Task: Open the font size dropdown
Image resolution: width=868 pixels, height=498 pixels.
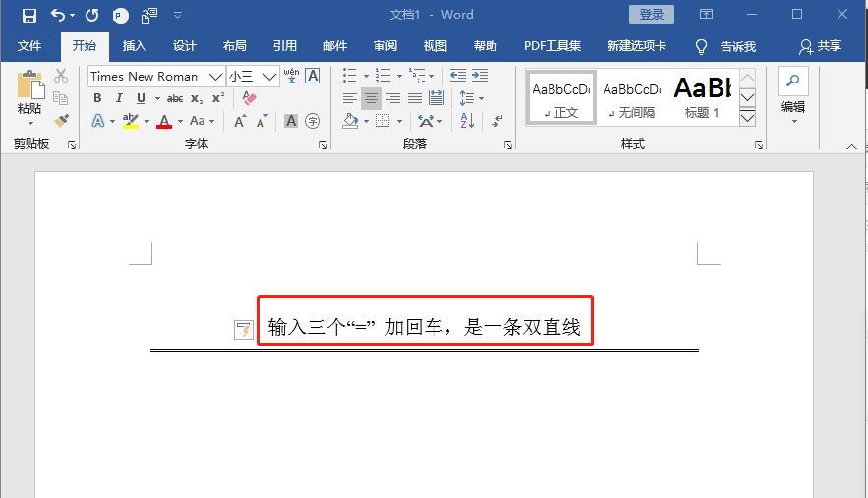Action: pos(269,77)
